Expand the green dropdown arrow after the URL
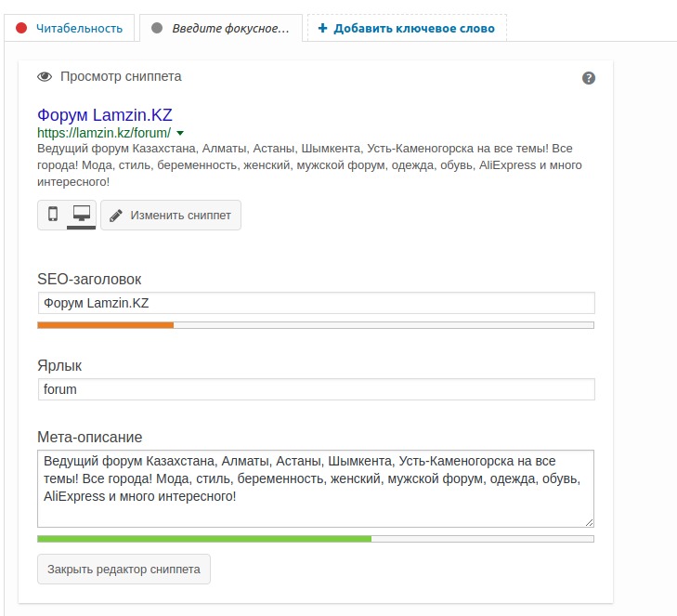677x616 pixels. (x=180, y=133)
